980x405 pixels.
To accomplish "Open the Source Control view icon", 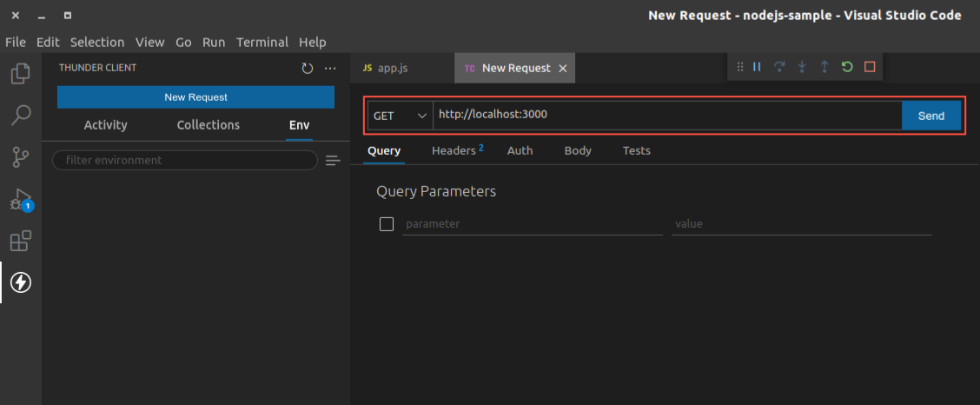I will click(x=21, y=157).
